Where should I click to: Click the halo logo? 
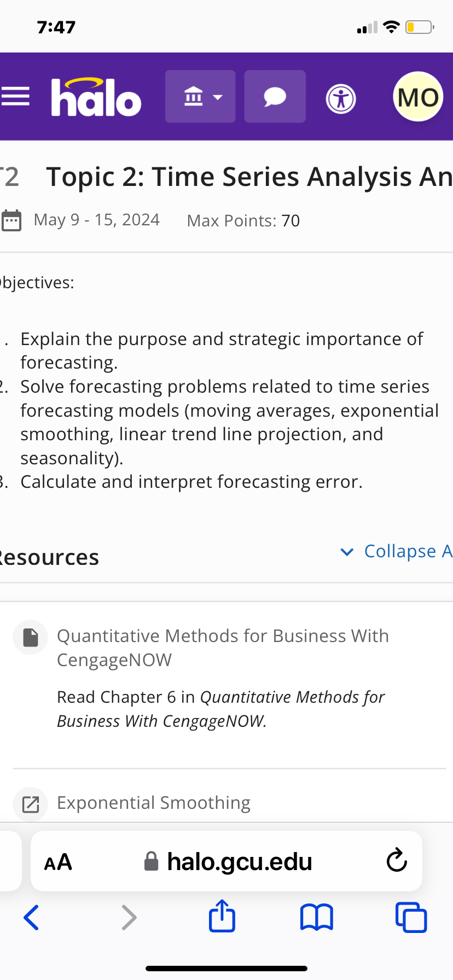(96, 96)
